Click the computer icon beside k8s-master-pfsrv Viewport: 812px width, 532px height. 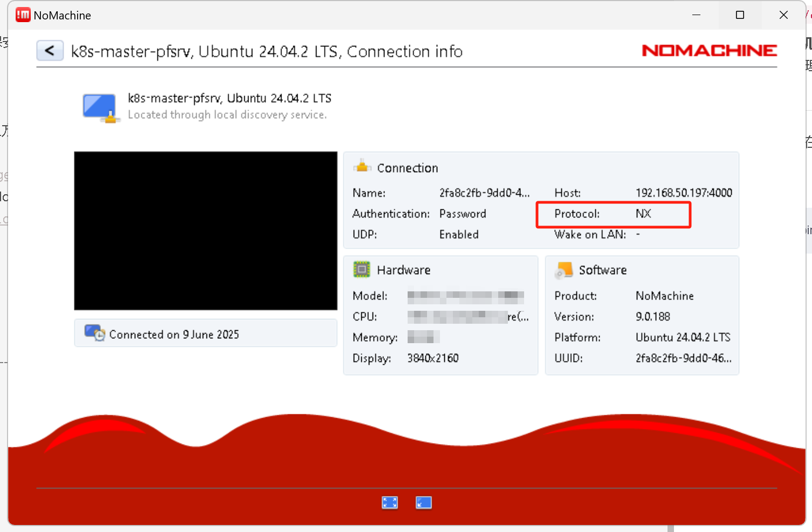point(100,108)
